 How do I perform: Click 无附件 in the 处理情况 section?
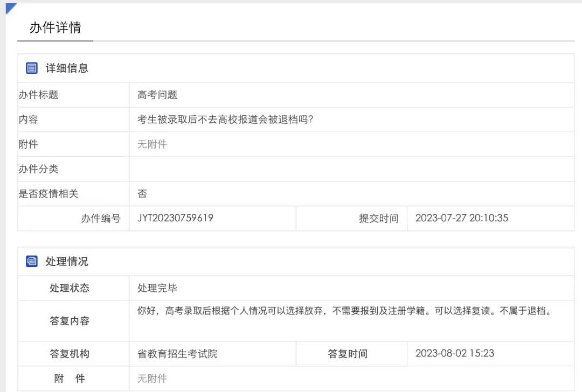coord(152,379)
